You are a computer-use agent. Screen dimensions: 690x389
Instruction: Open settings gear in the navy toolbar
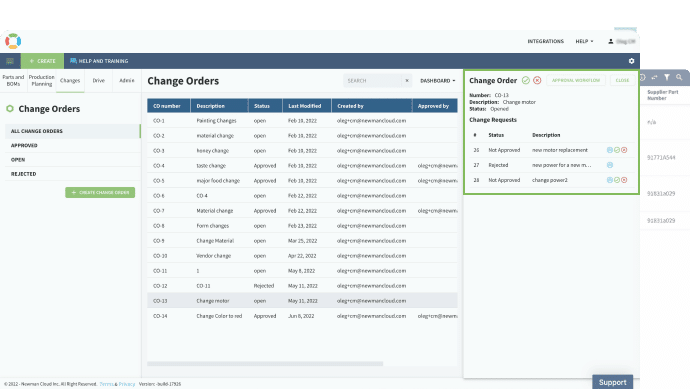(631, 61)
